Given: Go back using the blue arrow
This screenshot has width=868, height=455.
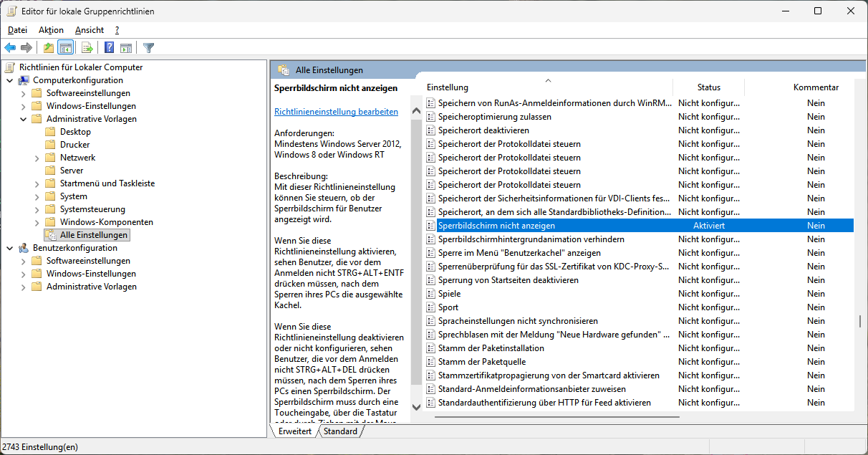Looking at the screenshot, I should pyautogui.click(x=10, y=48).
